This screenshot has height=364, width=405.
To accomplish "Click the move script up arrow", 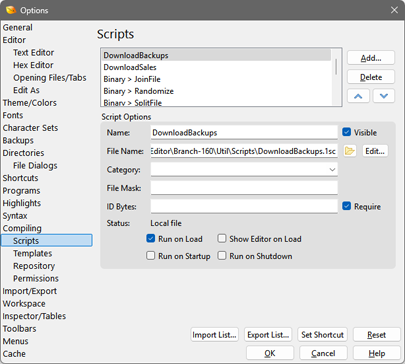I will 358,96.
